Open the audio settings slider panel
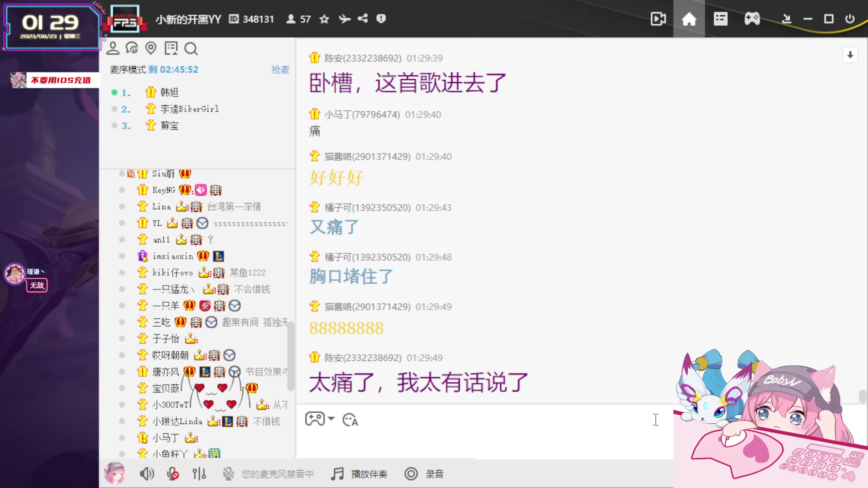This screenshot has width=868, height=488. [199, 474]
